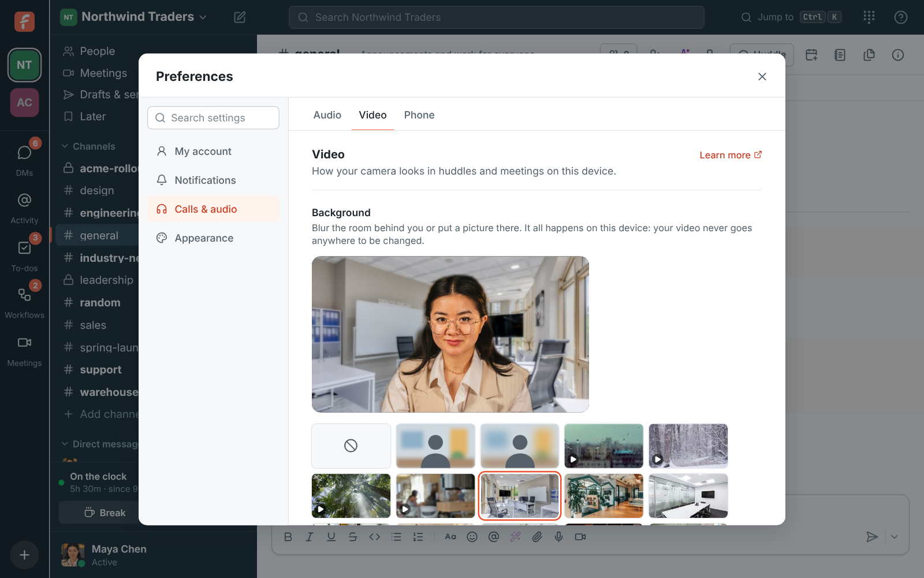Switch to the Audio tab
Screen dimensions: 924x578
pyautogui.click(x=327, y=115)
